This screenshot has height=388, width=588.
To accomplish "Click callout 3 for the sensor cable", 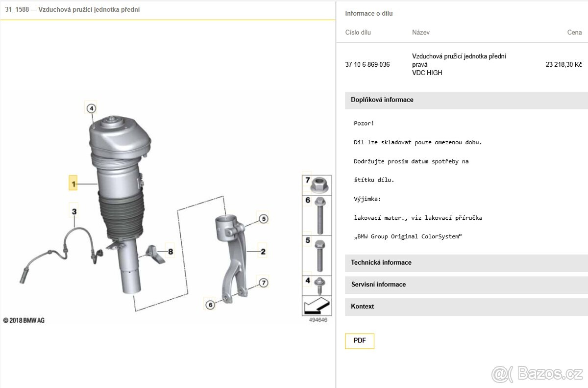I will [74, 212].
